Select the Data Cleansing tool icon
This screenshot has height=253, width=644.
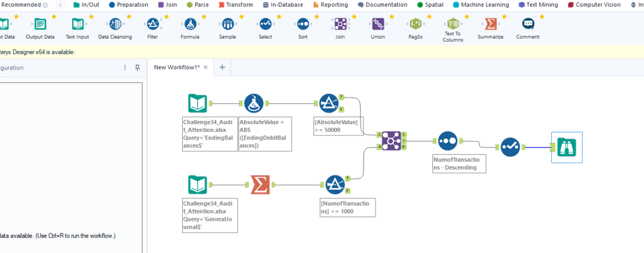click(x=115, y=25)
